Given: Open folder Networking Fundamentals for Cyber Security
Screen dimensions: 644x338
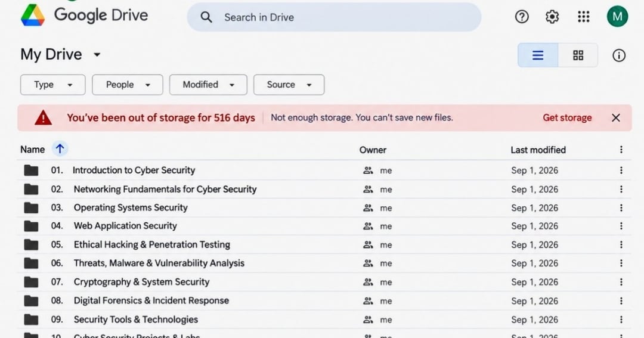Looking at the screenshot, I should click(165, 189).
